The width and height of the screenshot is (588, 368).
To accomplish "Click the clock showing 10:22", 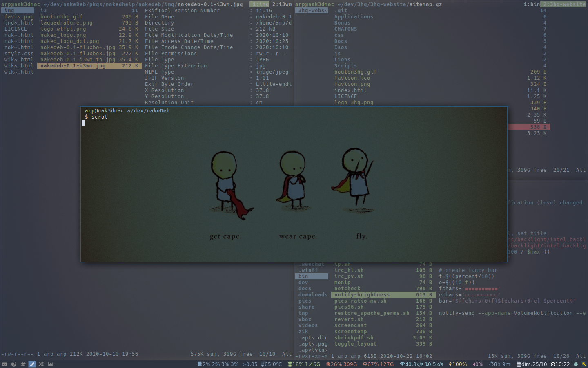I will 560,364.
